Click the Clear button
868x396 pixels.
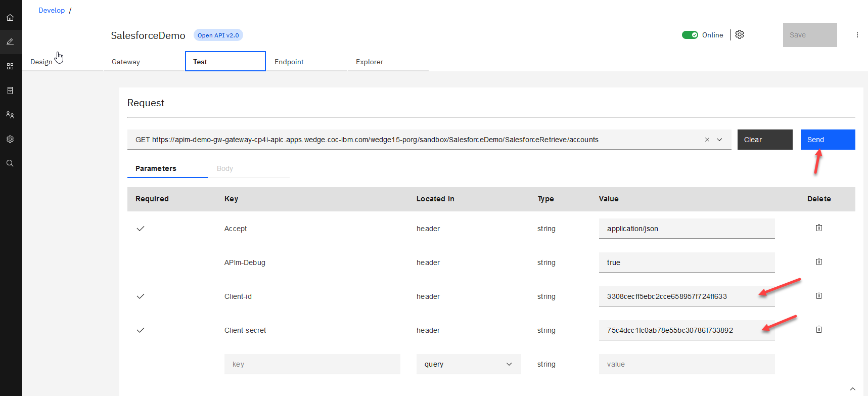click(764, 140)
